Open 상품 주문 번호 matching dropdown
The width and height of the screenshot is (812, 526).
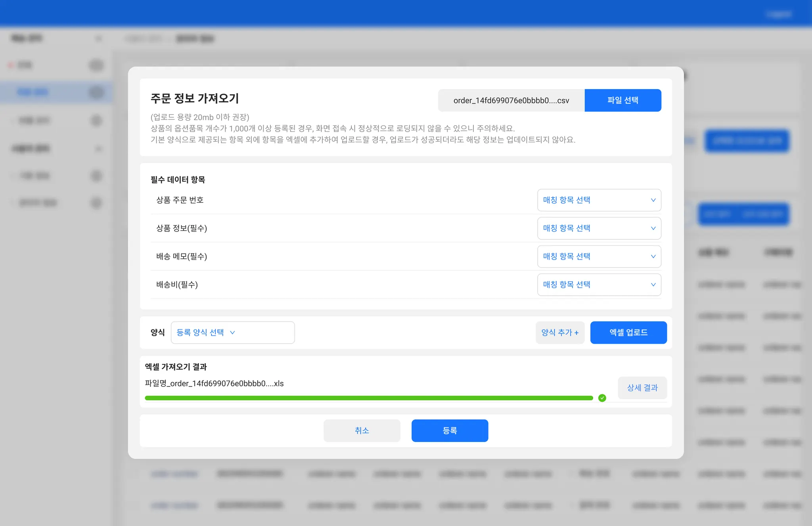pos(598,200)
